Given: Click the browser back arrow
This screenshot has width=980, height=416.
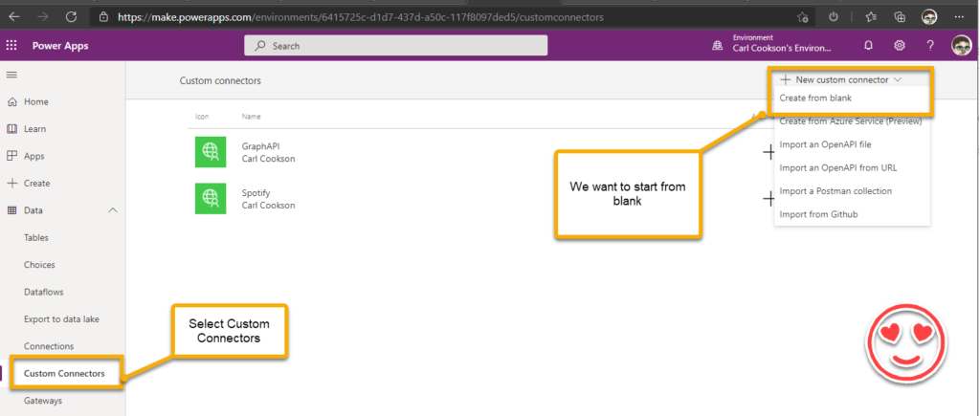Looking at the screenshot, I should click(x=13, y=17).
